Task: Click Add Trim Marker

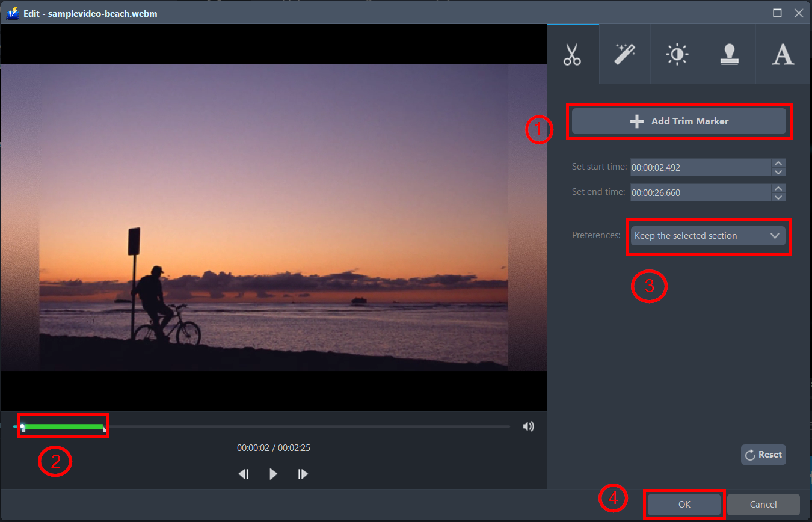Action: point(678,121)
